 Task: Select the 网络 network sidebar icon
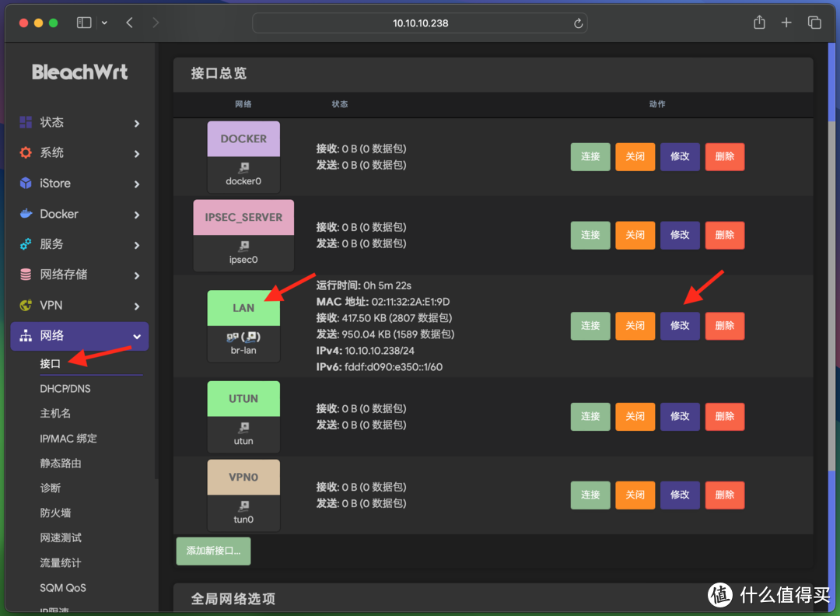27,336
